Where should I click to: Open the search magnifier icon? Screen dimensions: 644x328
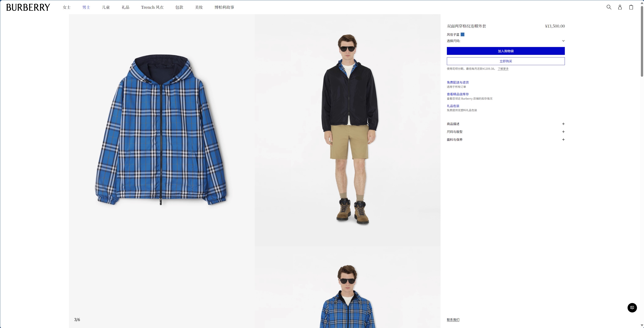coord(609,7)
